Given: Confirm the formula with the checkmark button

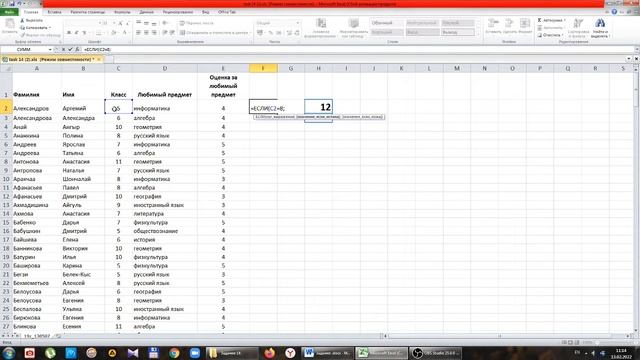Looking at the screenshot, I should (70, 49).
